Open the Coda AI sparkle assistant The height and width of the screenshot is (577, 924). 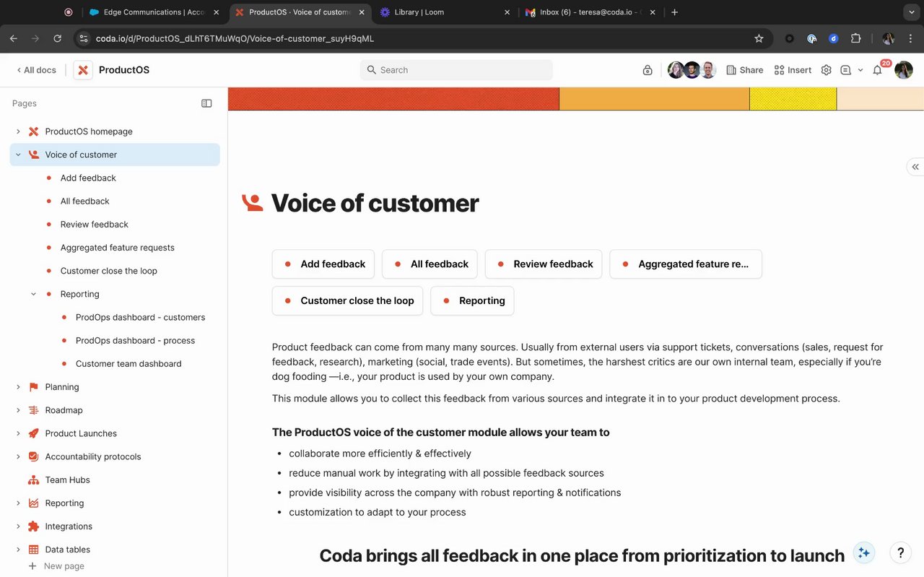tap(863, 552)
